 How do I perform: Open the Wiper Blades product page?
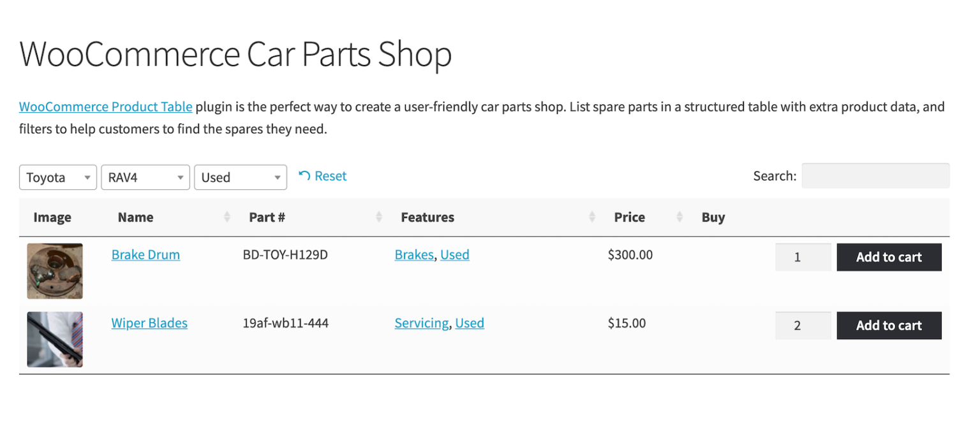pos(149,323)
